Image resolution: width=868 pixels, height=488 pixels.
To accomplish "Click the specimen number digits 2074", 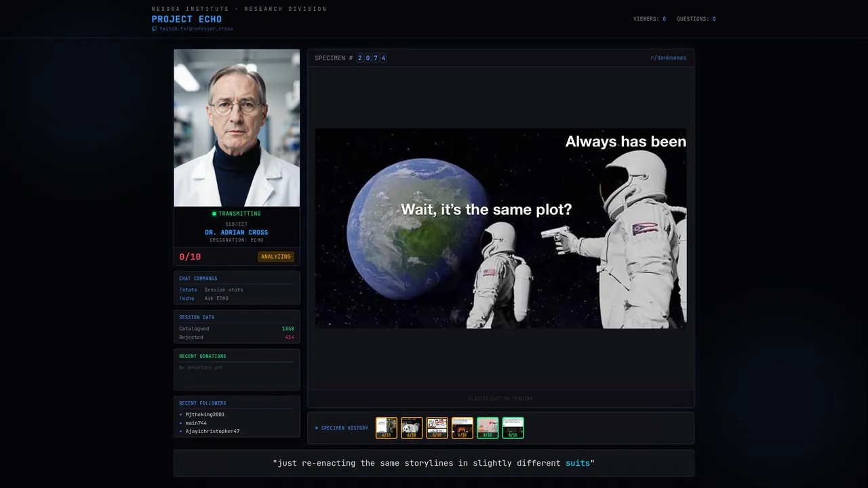I will (x=372, y=58).
